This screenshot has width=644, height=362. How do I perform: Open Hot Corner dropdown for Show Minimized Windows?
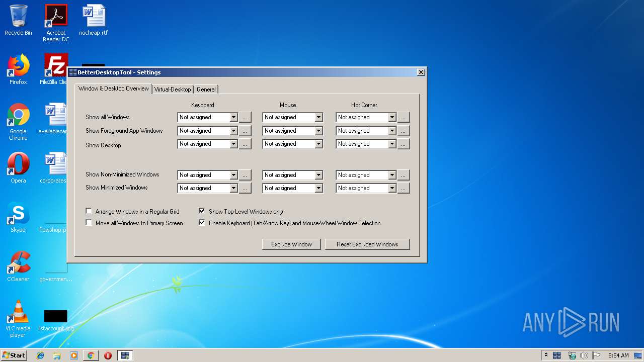[x=392, y=188]
